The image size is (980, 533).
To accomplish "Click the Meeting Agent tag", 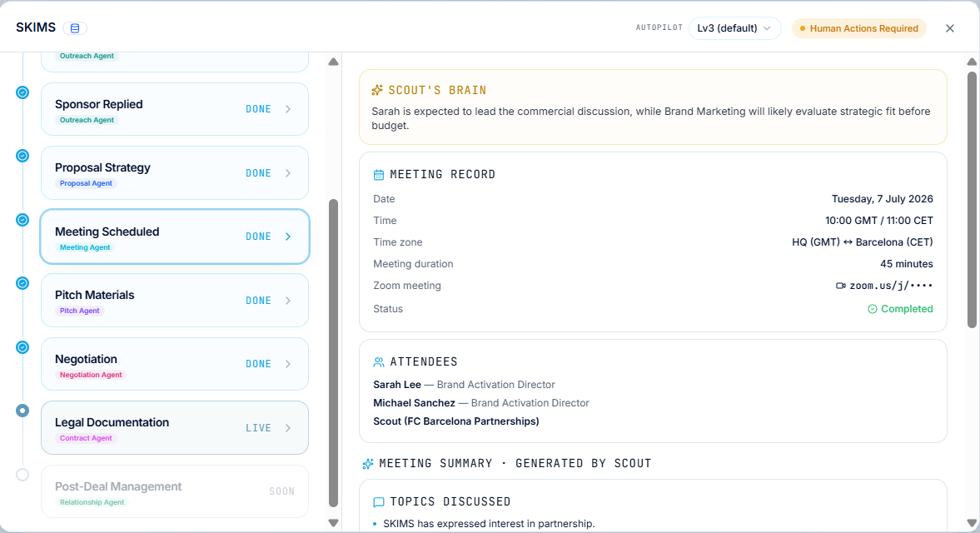I will point(85,247).
